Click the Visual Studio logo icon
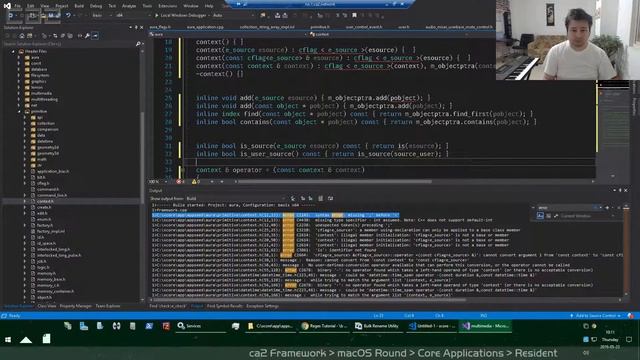Image resolution: width=640 pixels, height=360 pixels. click(x=7, y=6)
